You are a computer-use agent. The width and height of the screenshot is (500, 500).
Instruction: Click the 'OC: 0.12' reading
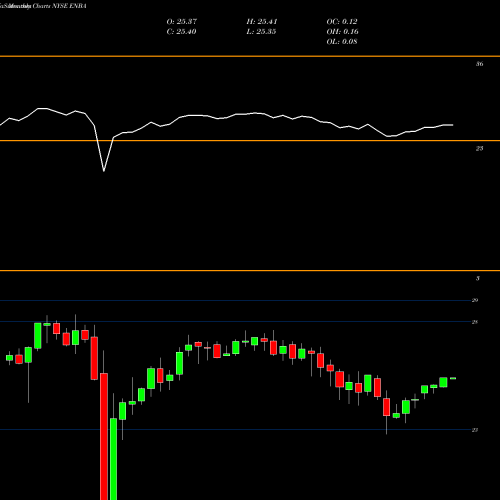342,22
